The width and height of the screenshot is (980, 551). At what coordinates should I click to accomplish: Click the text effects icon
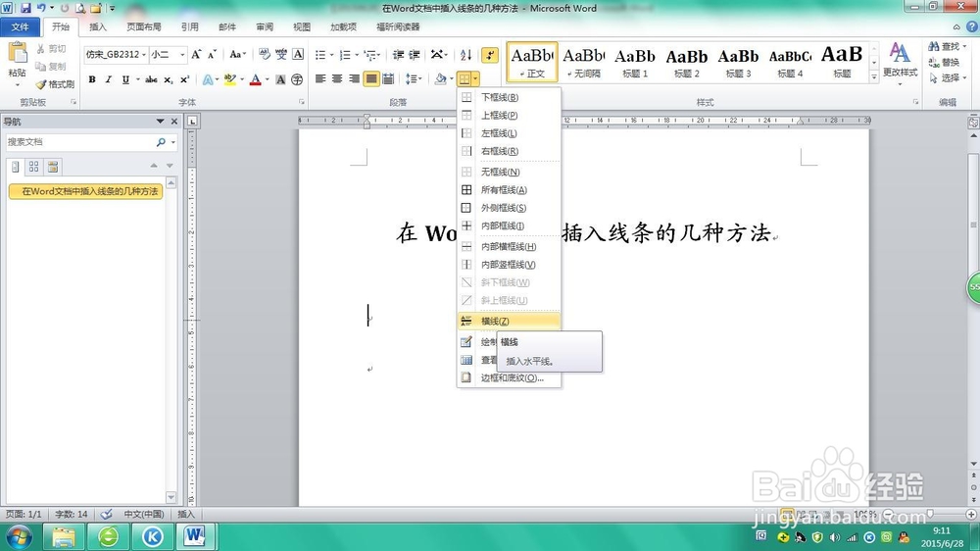(208, 79)
